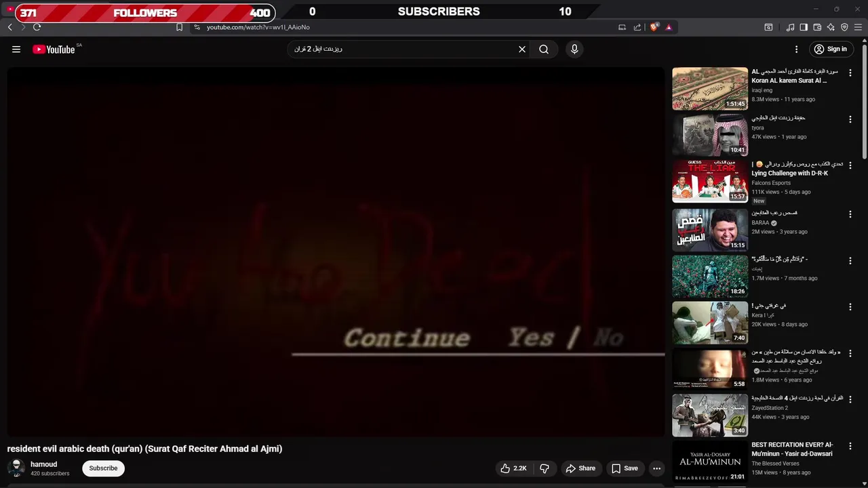Dislike the video with thumbs down
Screen dimensions: 868x488
point(544,468)
